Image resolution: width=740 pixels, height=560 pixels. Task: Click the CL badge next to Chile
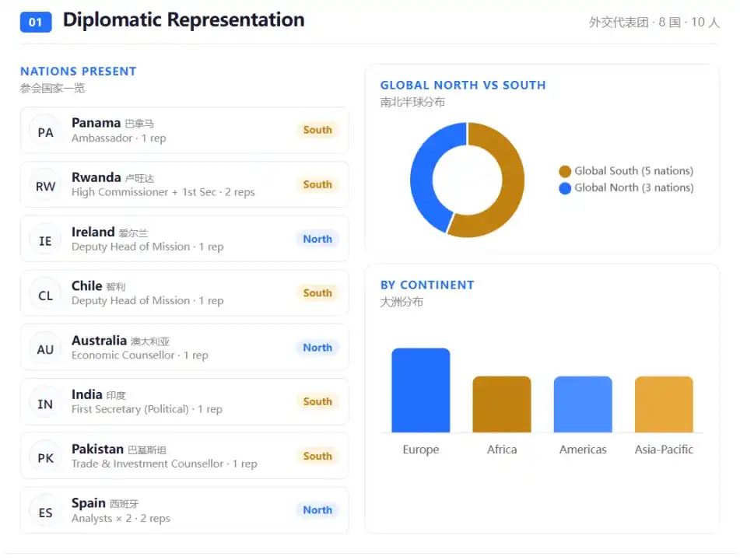(x=45, y=296)
